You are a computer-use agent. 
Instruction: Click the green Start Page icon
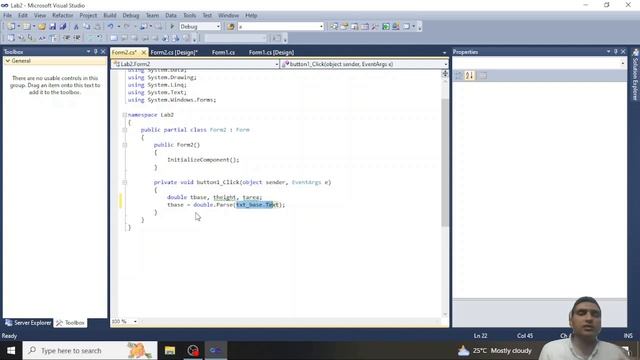(386, 27)
